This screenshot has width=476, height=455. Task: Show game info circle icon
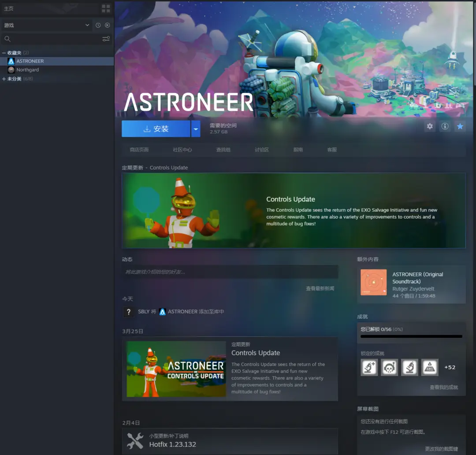point(445,127)
